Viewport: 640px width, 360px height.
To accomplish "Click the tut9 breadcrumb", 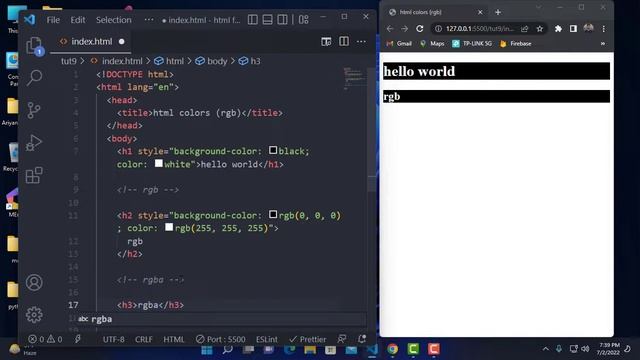I will 69,61.
